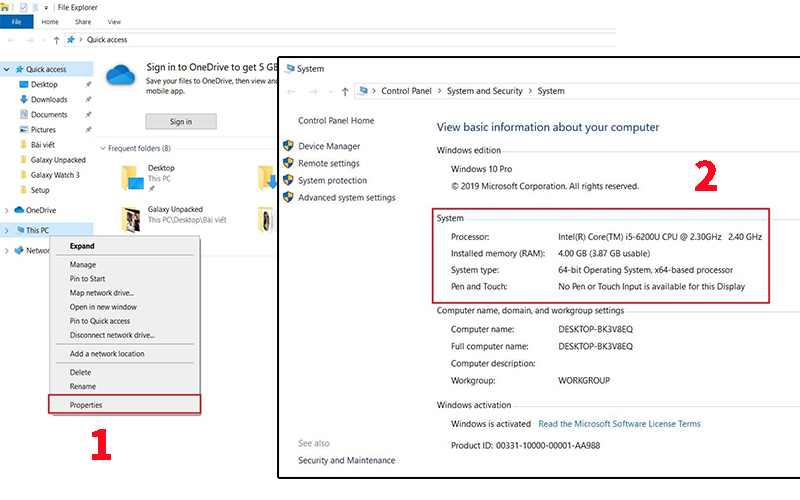Image resolution: width=800 pixels, height=500 pixels.
Task: Open the Galaxy Unpacked folder thumbnail
Action: [132, 218]
